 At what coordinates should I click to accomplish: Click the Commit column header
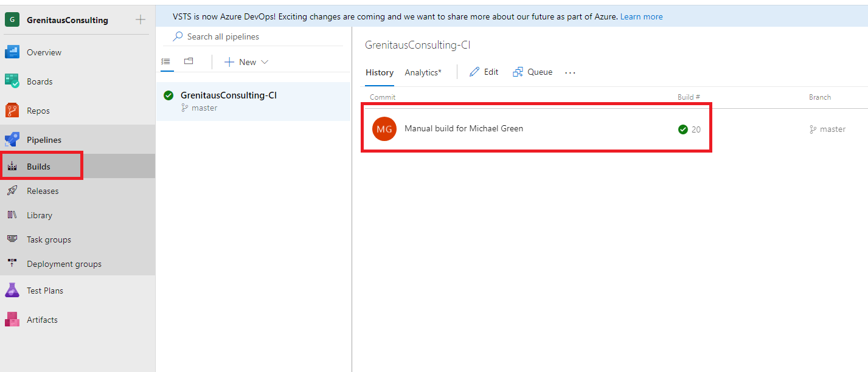(x=383, y=97)
